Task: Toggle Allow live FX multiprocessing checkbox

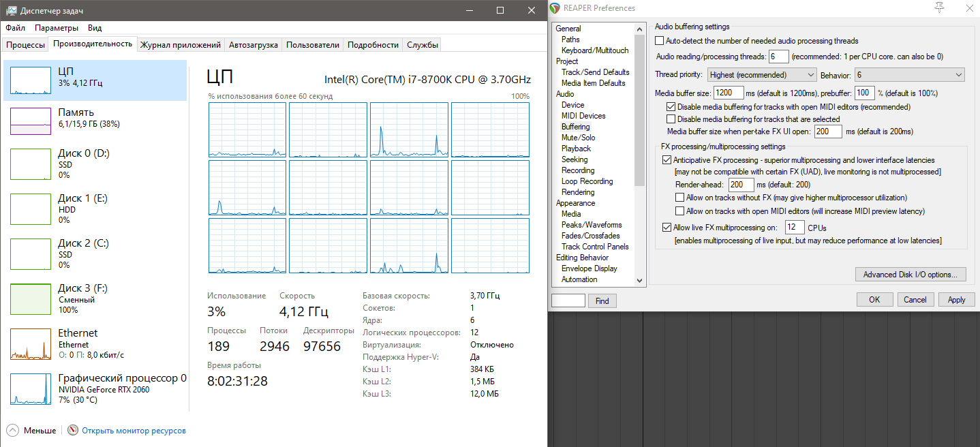Action: point(667,228)
